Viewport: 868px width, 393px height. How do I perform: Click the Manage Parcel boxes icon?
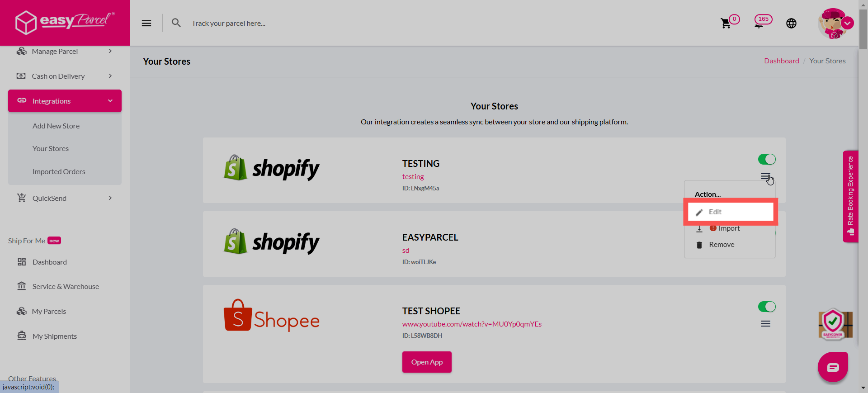[21, 51]
